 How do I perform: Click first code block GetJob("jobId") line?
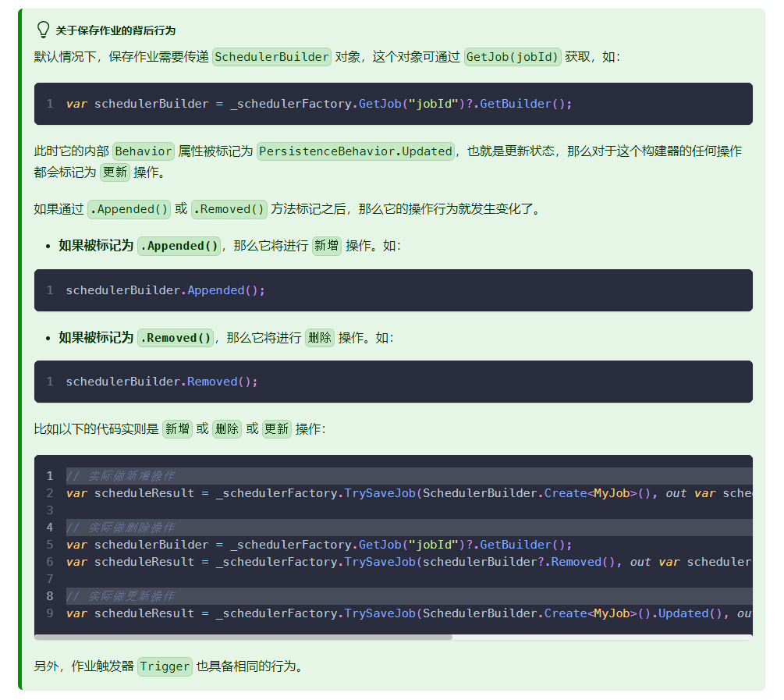[x=319, y=104]
